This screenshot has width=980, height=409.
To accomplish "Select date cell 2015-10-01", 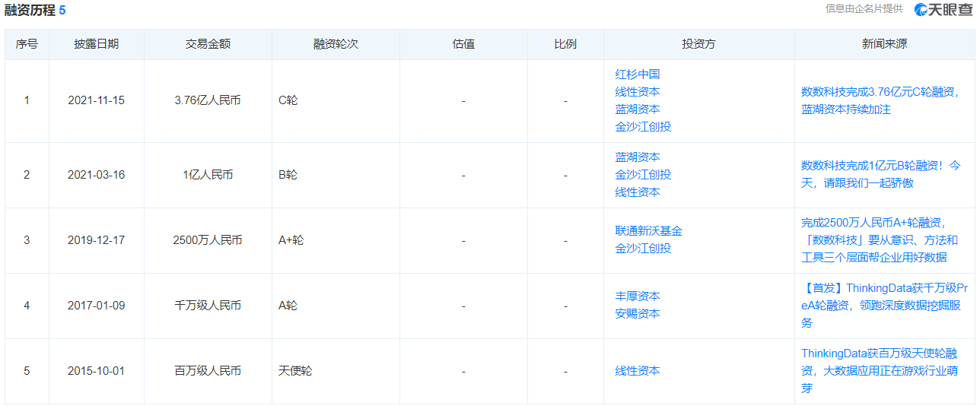I will click(x=97, y=371).
